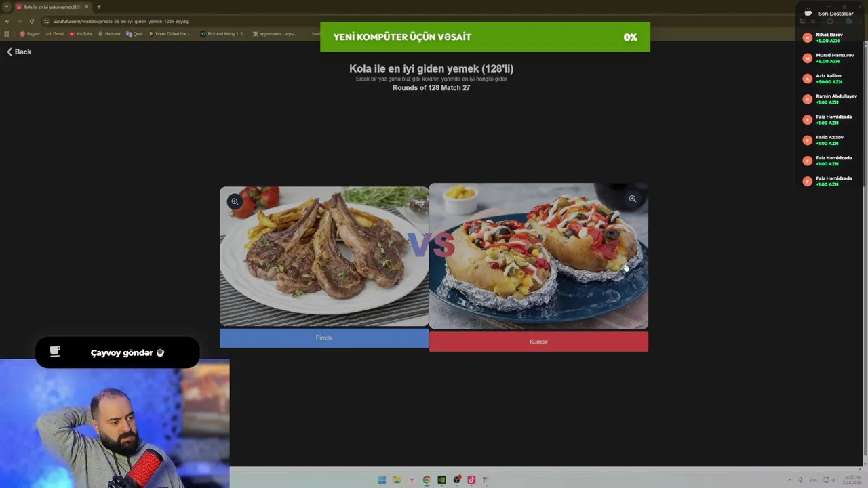Open the YouTube bookmark
868x488 pixels.
pos(81,33)
